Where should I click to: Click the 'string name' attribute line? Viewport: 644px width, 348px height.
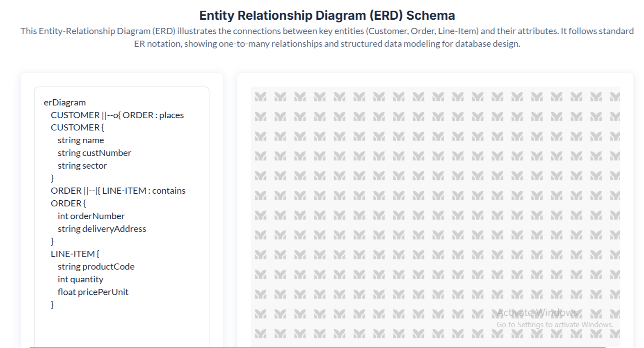(x=81, y=140)
